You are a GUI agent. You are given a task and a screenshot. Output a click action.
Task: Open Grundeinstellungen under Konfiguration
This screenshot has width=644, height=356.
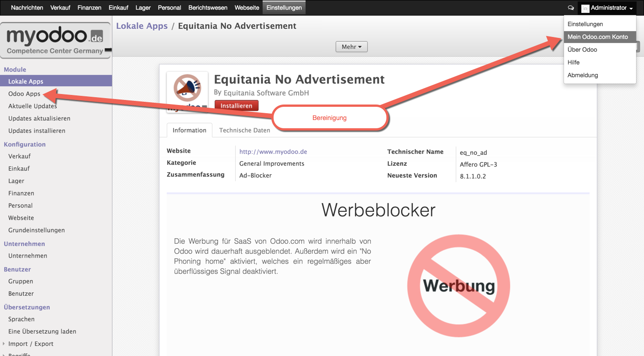tap(37, 230)
